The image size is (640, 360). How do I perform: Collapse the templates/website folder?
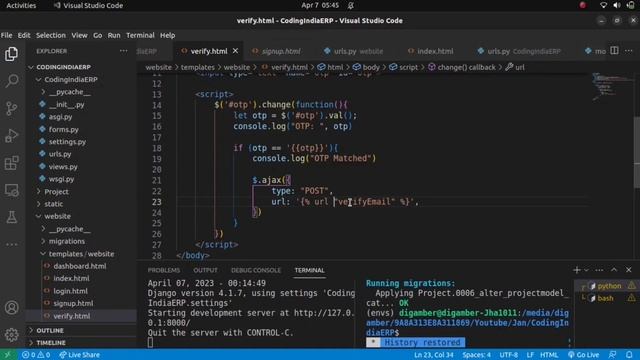(81, 254)
